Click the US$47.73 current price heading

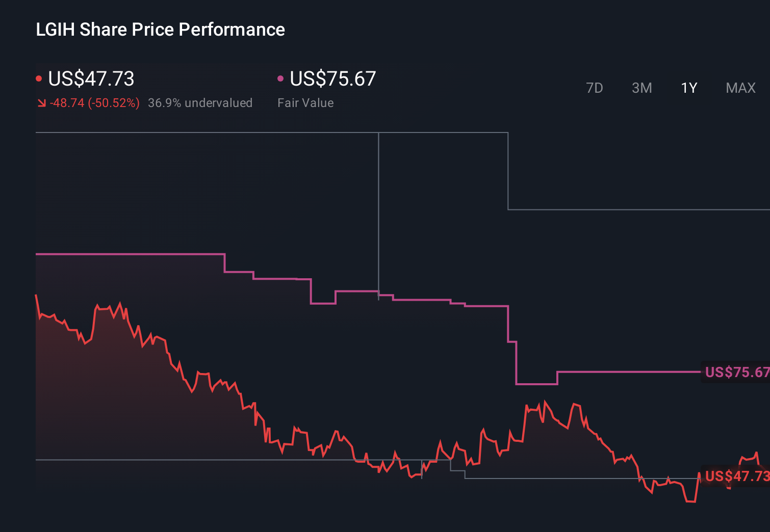(x=91, y=79)
